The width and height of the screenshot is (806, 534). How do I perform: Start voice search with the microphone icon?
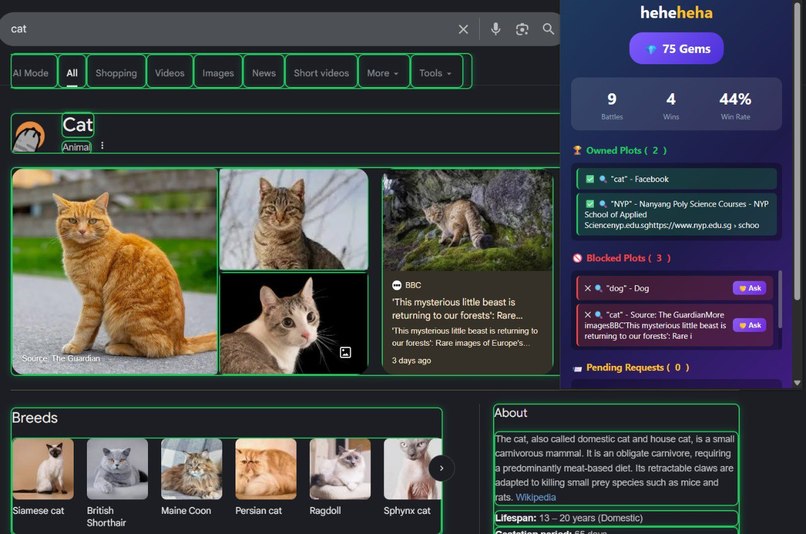point(496,29)
